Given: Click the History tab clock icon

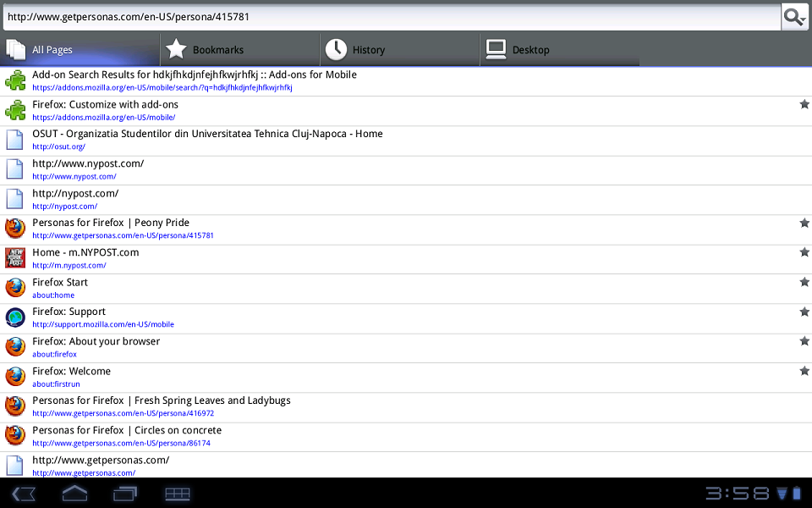Looking at the screenshot, I should point(336,49).
